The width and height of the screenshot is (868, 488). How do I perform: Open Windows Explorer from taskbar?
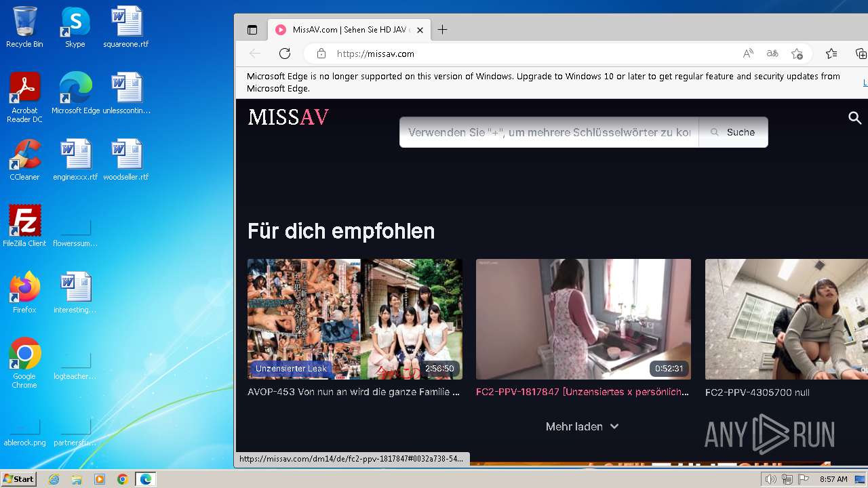(x=77, y=479)
